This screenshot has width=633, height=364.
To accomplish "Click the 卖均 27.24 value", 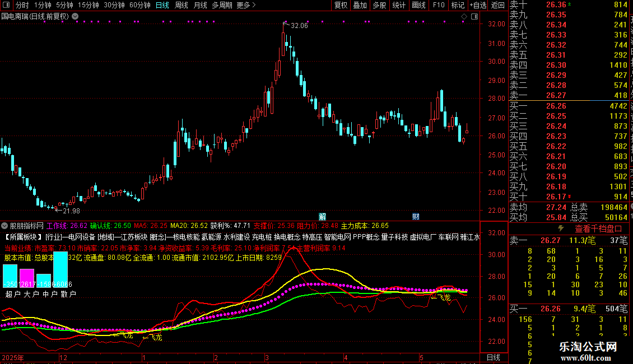I will (556, 207).
